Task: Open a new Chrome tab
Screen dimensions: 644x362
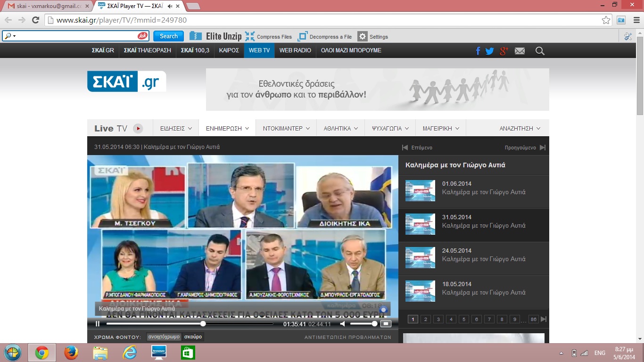Action: [193, 6]
